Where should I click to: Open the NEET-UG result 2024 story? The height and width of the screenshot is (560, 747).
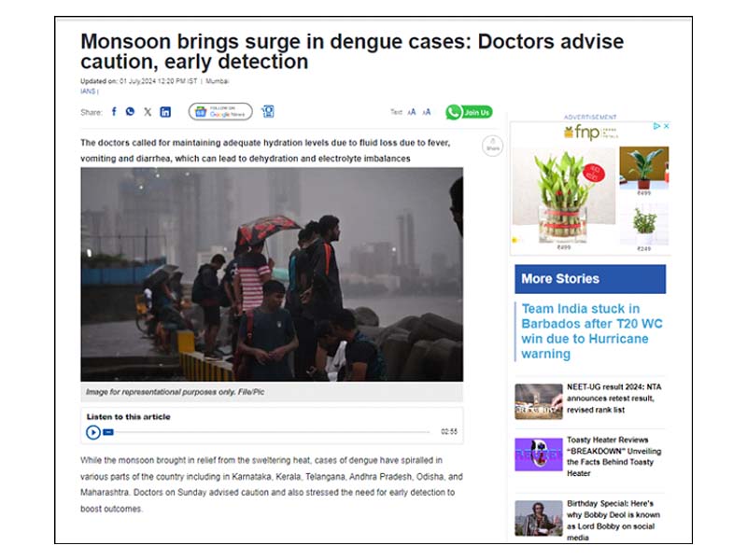click(x=614, y=399)
